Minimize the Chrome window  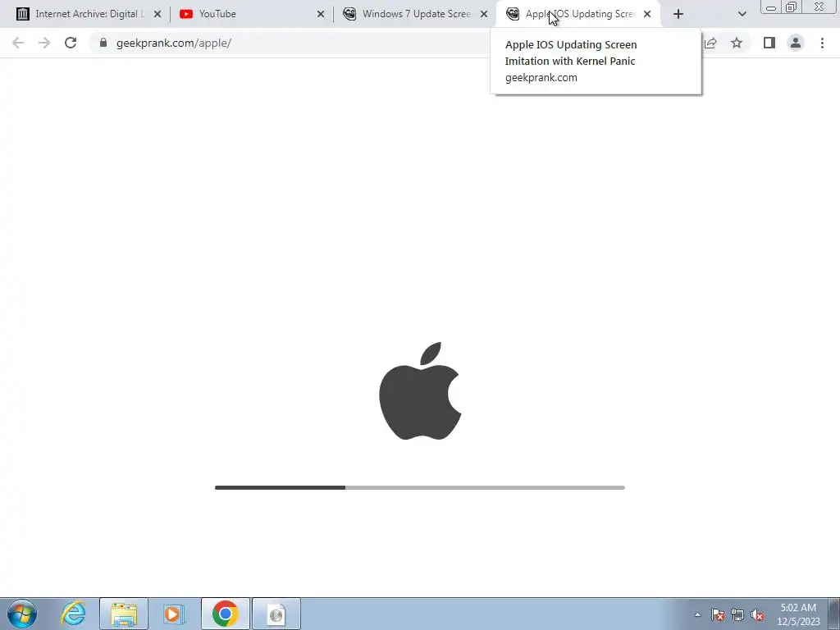[x=771, y=7]
